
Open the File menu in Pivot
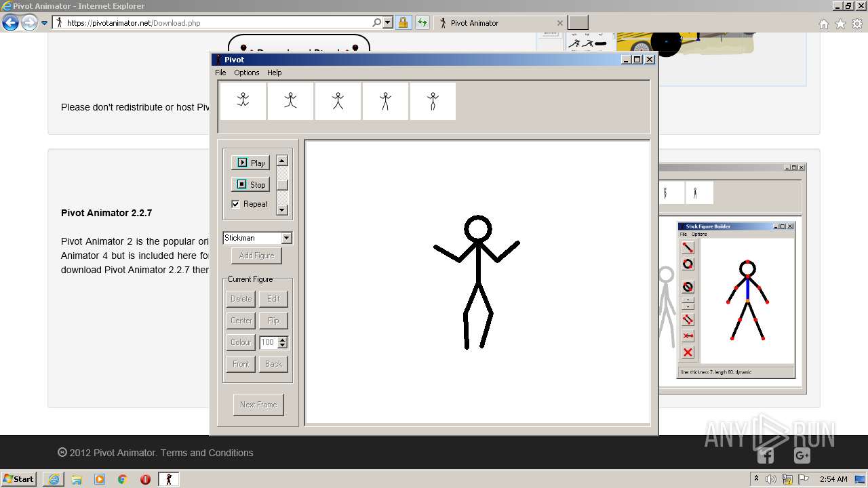(x=220, y=73)
